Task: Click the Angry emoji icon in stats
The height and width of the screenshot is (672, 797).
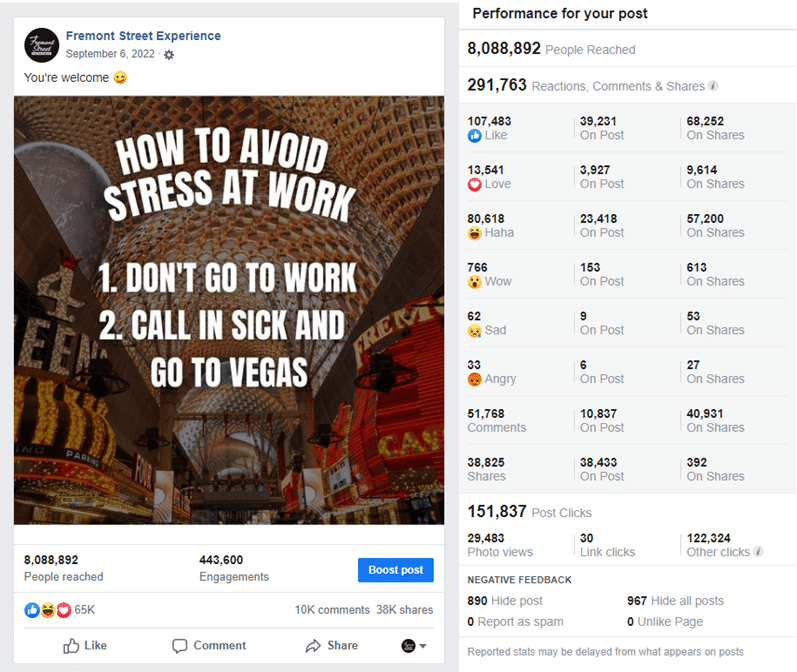Action: pyautogui.click(x=475, y=379)
